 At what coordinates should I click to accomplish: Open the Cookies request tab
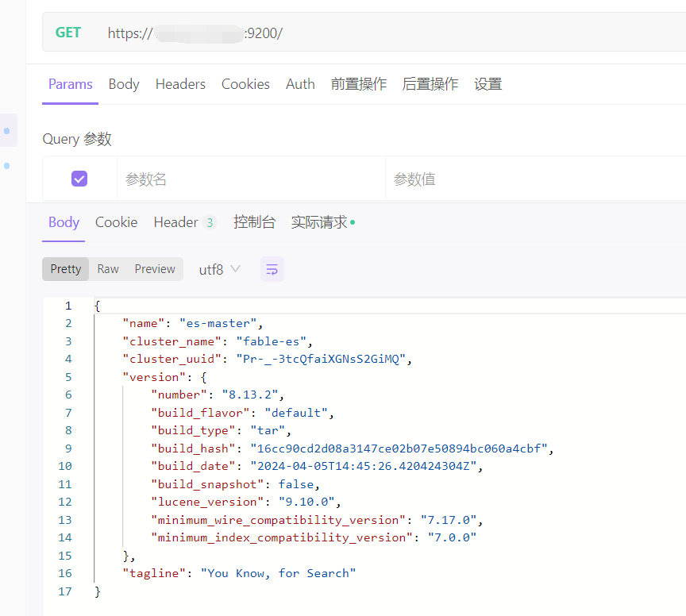[x=245, y=84]
